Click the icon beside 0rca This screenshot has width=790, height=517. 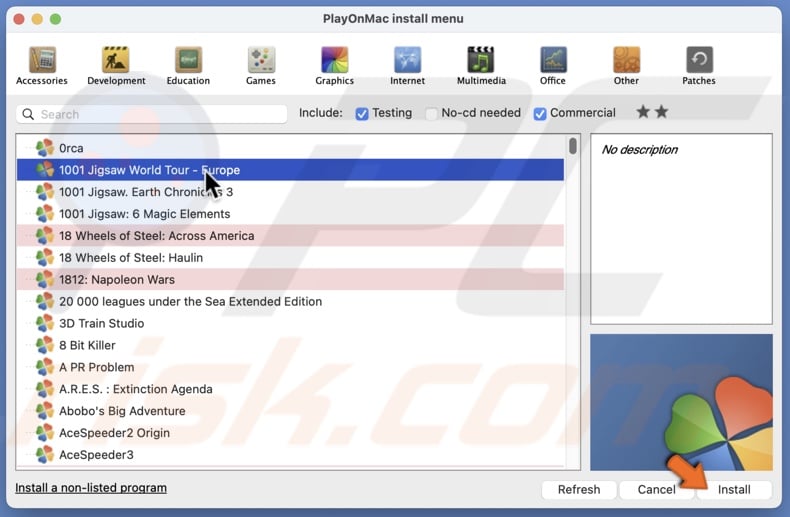click(x=45, y=148)
